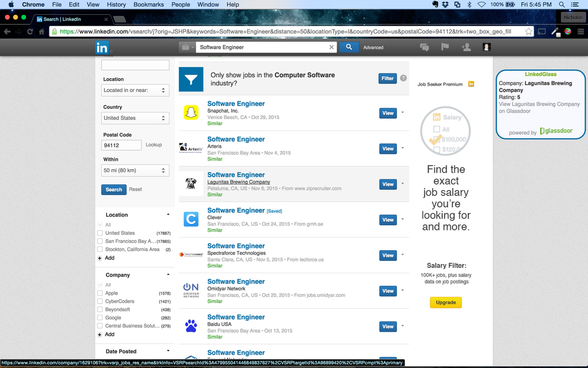Click the Baidu paw logo
The width and height of the screenshot is (588, 368).
191,326
